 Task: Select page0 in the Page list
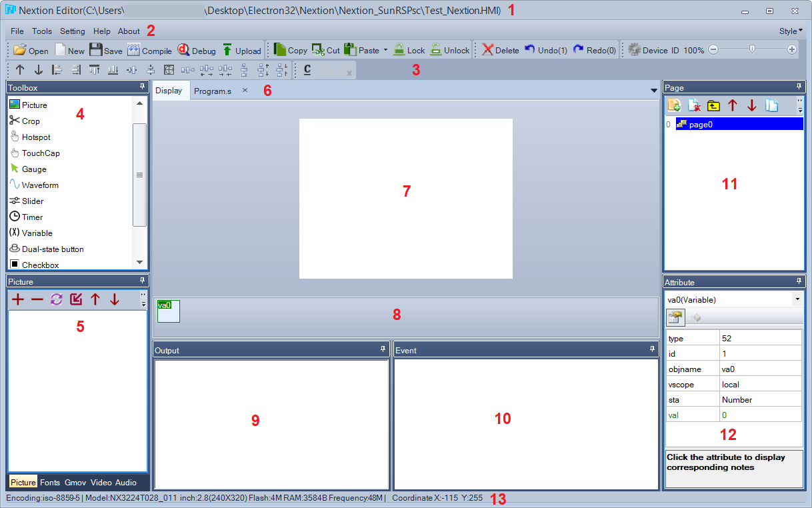[x=739, y=124]
